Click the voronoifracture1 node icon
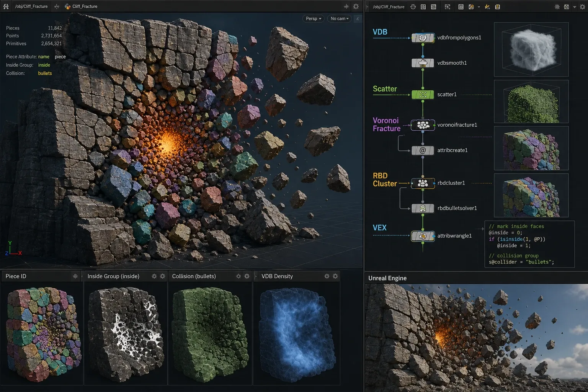 [423, 125]
